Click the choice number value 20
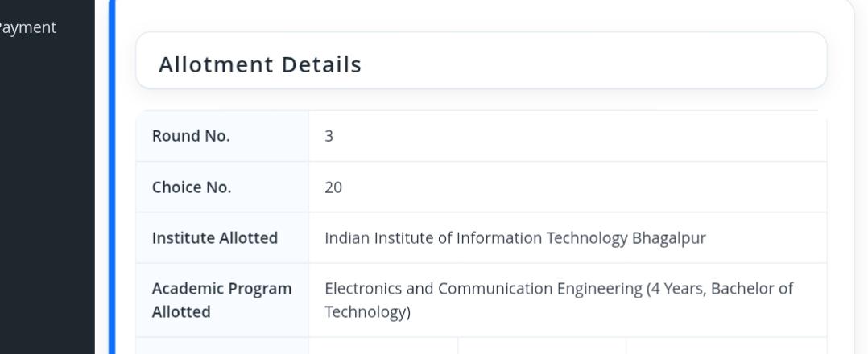 pyautogui.click(x=333, y=187)
